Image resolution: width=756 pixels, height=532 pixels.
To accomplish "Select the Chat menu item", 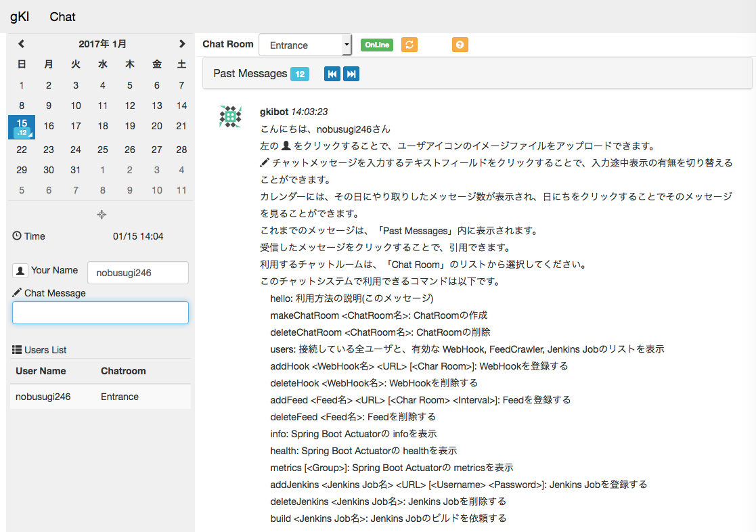I will [63, 17].
